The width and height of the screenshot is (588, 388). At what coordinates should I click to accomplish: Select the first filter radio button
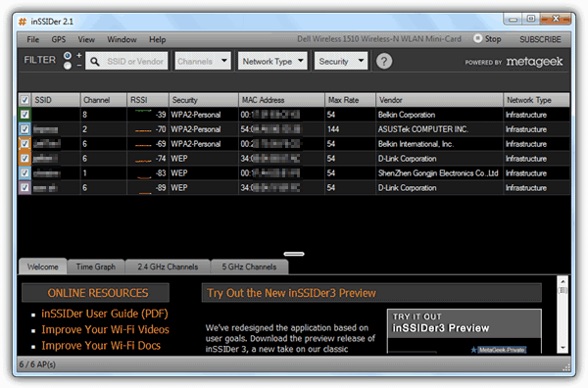pyautogui.click(x=68, y=56)
